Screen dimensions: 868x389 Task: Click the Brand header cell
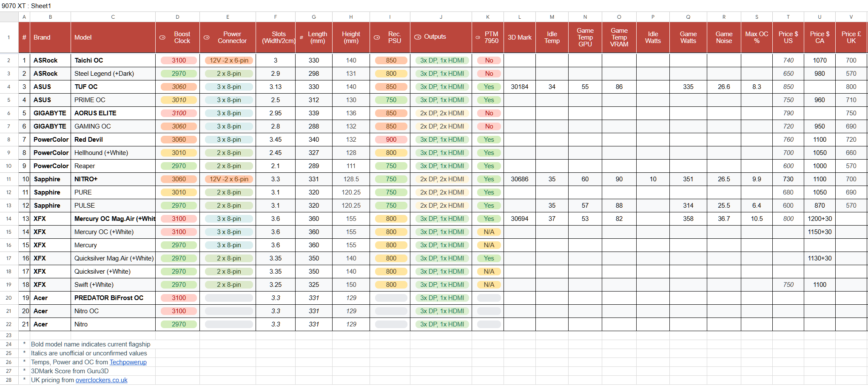50,37
